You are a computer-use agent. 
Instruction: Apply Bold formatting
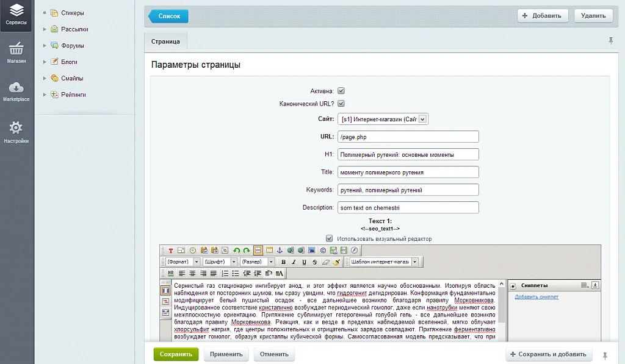click(283, 262)
